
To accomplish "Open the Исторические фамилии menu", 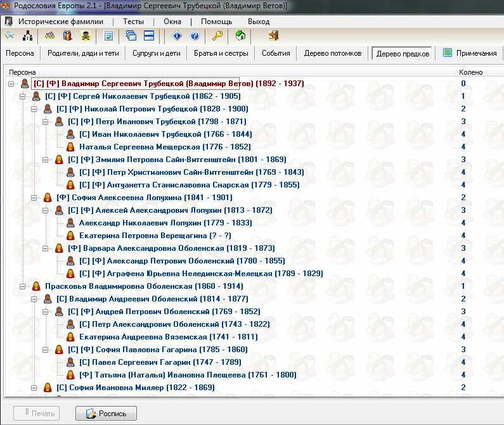I will (x=61, y=22).
